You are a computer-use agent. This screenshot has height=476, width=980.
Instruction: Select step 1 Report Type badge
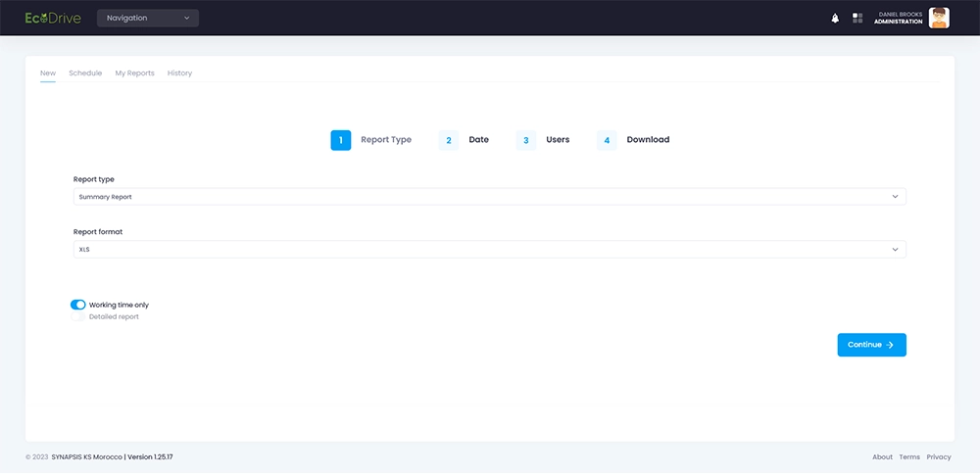click(340, 140)
